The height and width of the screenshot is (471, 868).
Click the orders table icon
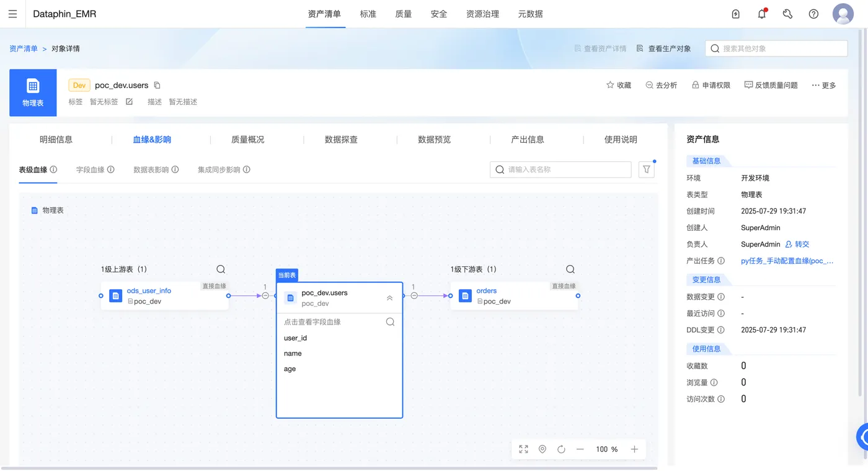click(465, 296)
